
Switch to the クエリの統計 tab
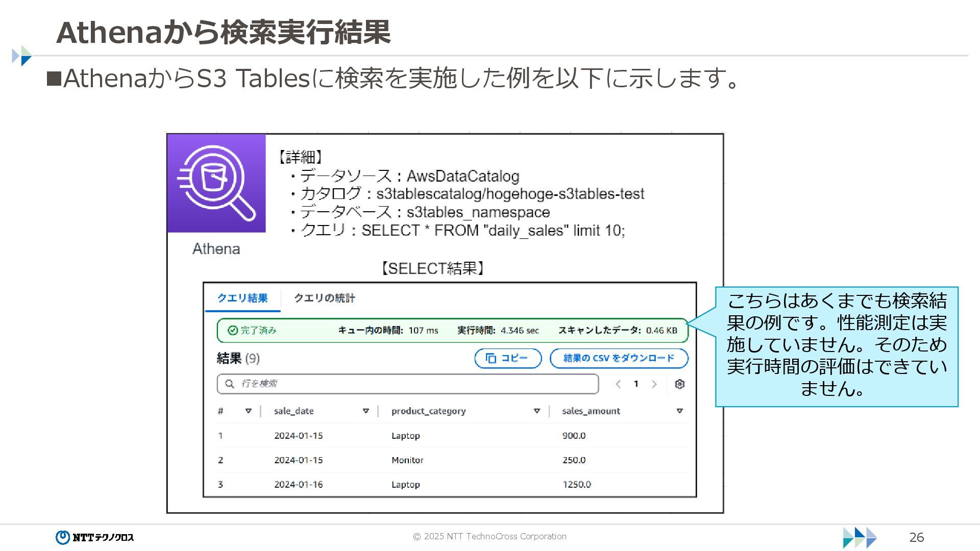click(325, 298)
